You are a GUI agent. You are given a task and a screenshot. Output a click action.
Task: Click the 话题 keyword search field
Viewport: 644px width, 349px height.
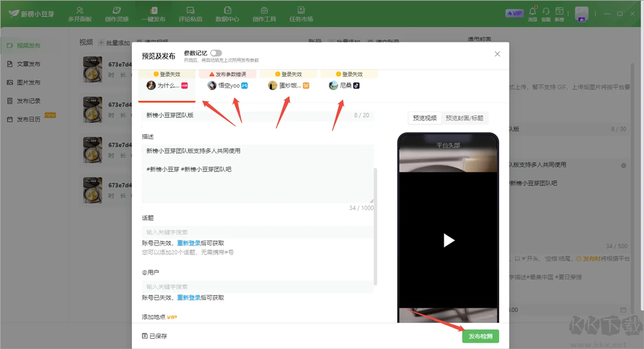[258, 232]
